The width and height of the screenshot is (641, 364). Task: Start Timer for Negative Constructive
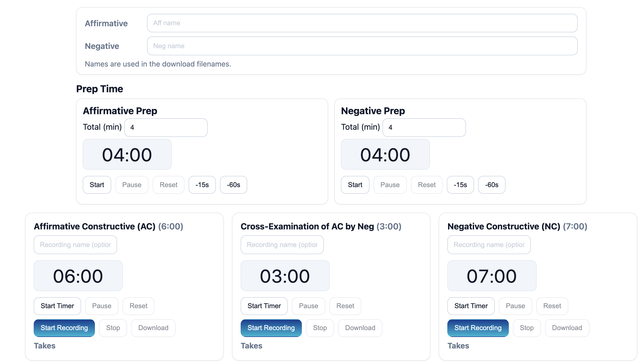471,306
